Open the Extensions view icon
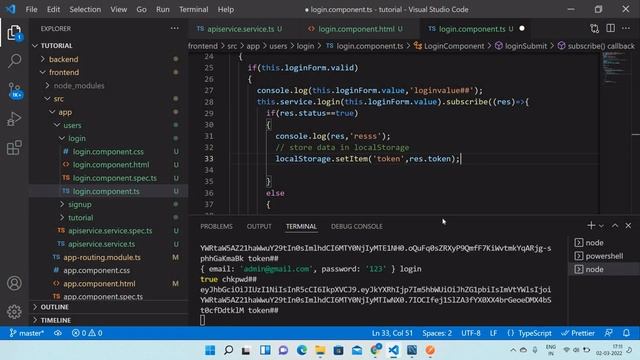 coord(14,148)
